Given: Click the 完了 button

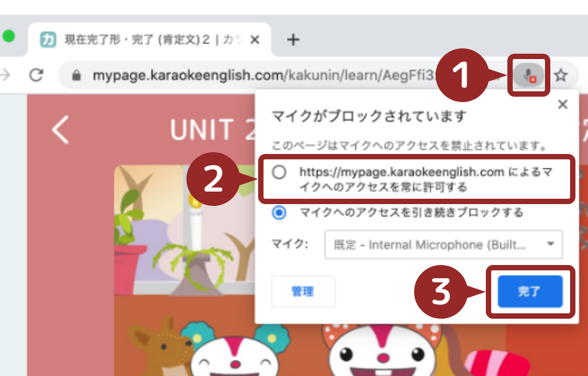Looking at the screenshot, I should coord(530,291).
